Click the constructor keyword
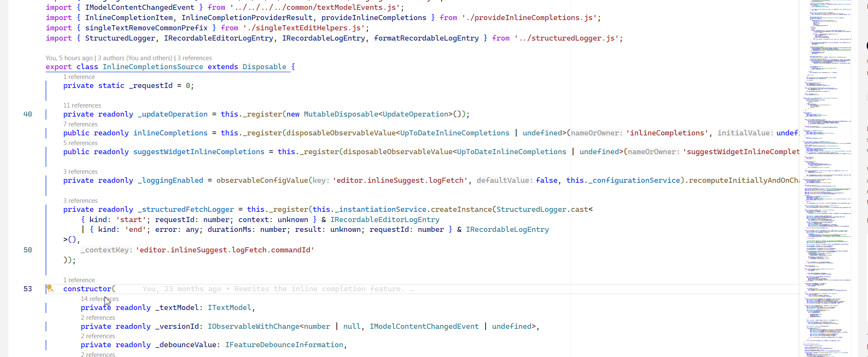Screen dimensions: 868x357 [x=87, y=289]
